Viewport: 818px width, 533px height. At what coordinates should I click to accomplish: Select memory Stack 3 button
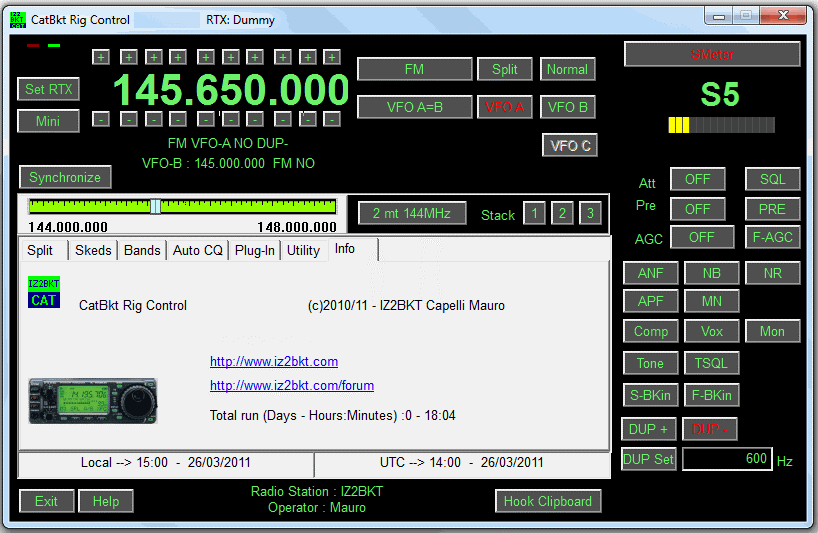pos(591,213)
